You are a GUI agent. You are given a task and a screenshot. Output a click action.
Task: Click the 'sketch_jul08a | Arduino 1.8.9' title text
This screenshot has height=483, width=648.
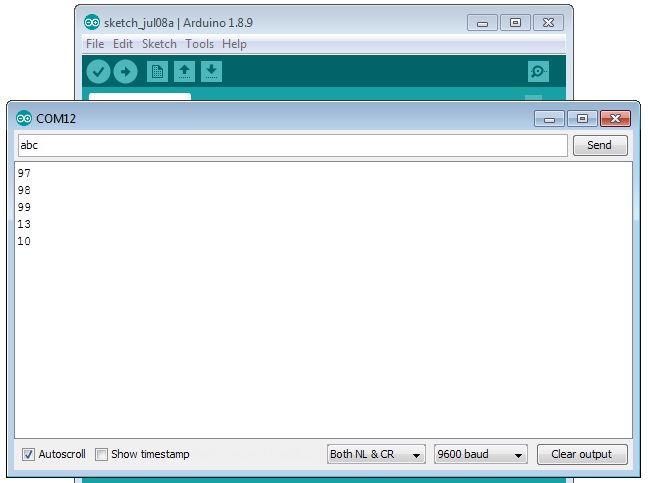tap(178, 23)
